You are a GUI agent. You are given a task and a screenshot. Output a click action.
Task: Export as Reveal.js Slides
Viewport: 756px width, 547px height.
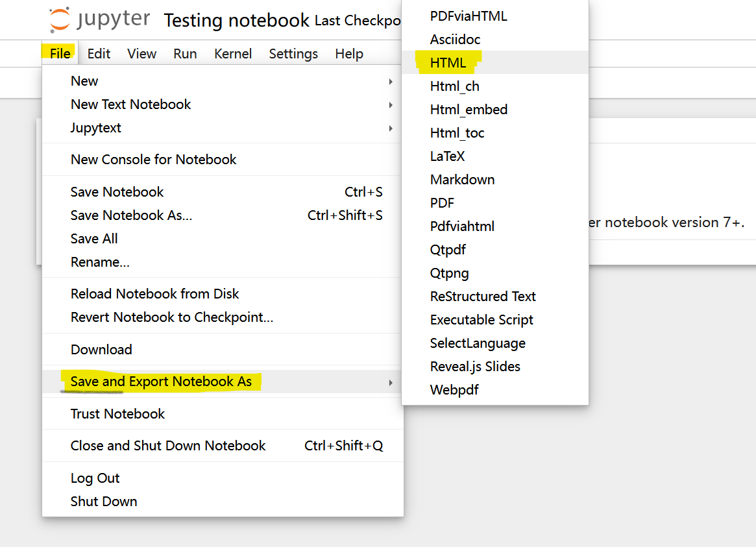click(495, 367)
